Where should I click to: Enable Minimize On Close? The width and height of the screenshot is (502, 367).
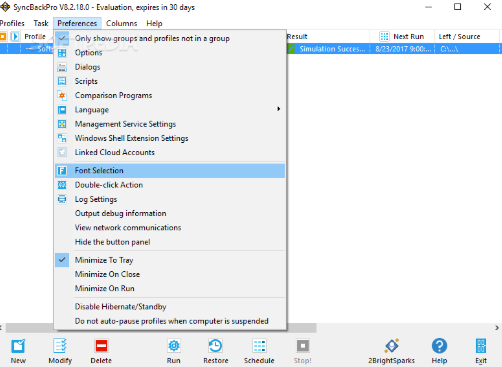click(170, 274)
